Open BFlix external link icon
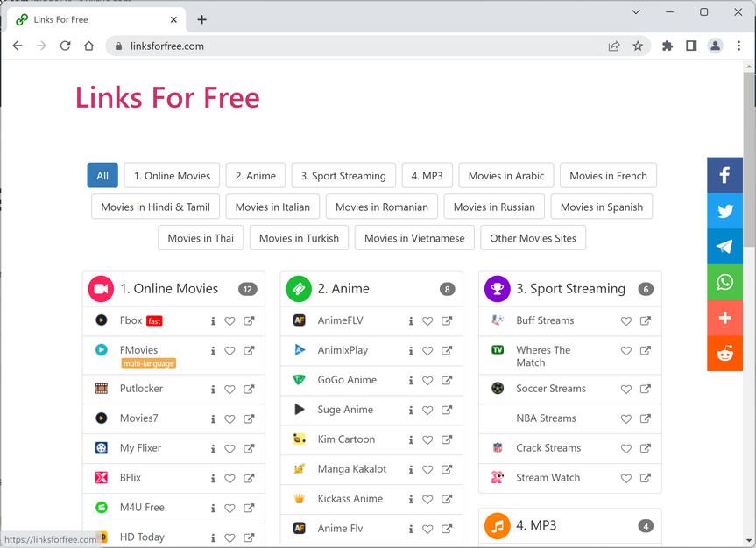Screen dimensions: 756x548 pyautogui.click(x=249, y=478)
